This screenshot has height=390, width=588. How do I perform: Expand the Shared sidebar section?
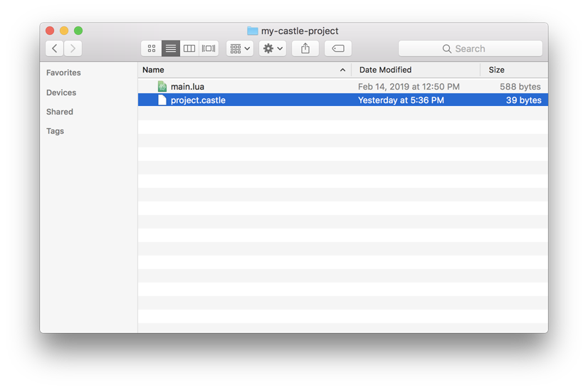[60, 112]
